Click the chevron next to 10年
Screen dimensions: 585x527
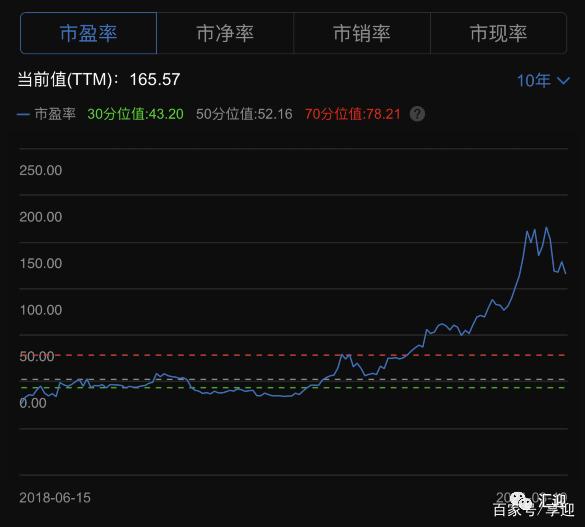[x=563, y=81]
